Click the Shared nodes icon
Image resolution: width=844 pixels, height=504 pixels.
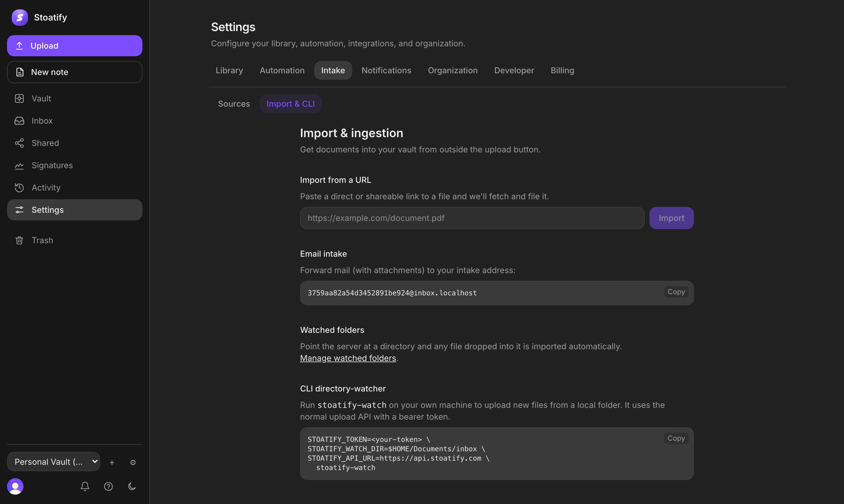pos(19,143)
